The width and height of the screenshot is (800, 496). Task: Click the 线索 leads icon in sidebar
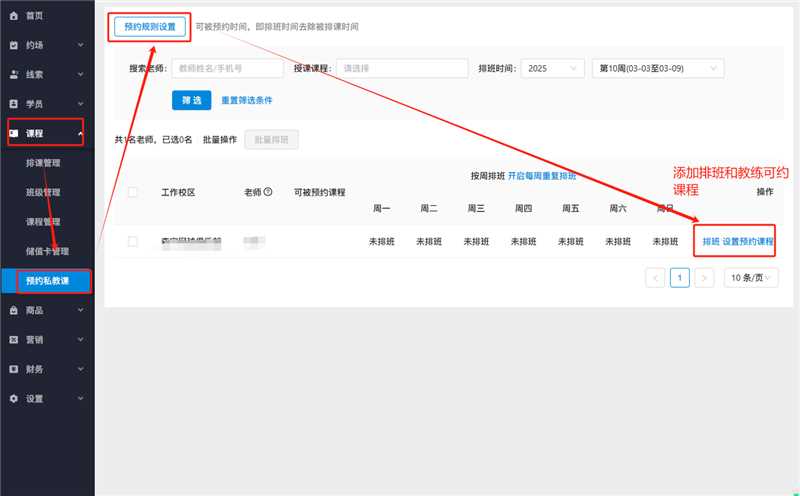pyautogui.click(x=14, y=75)
